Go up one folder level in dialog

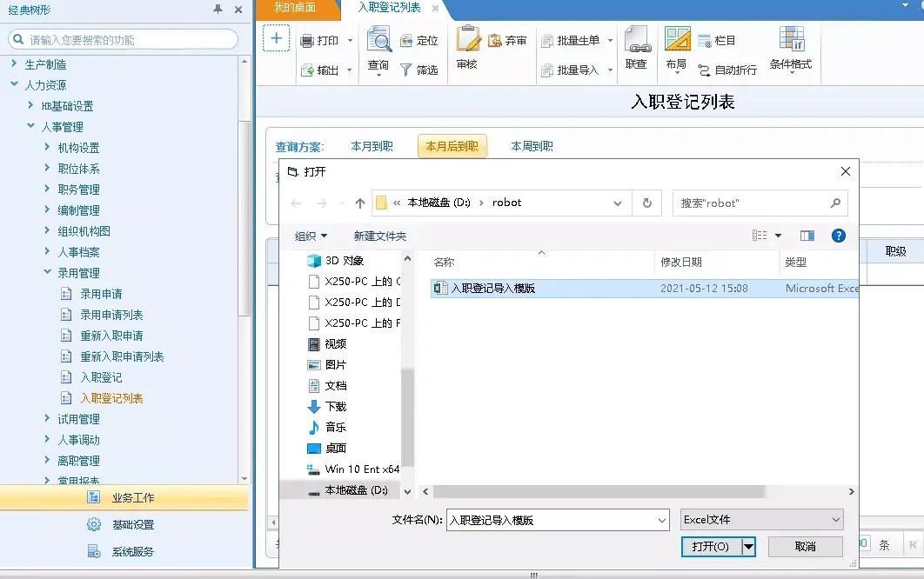(x=360, y=203)
